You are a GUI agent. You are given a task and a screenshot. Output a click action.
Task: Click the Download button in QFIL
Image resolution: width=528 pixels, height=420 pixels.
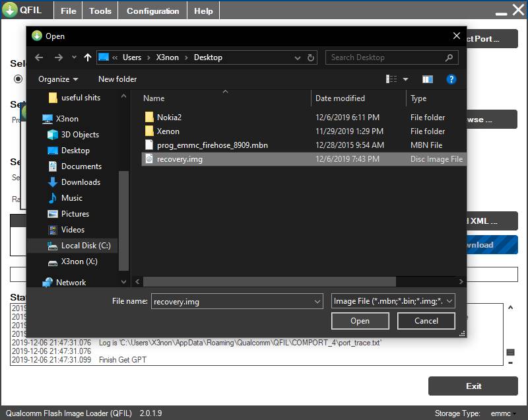point(492,245)
